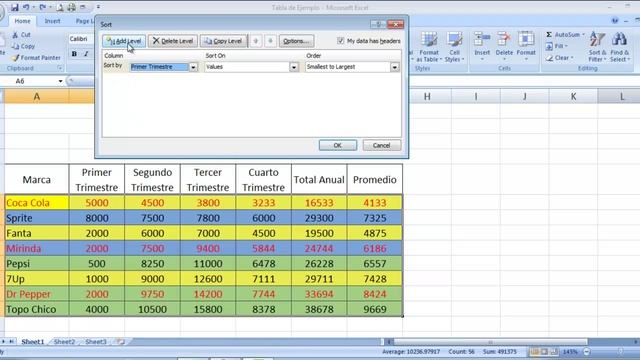This screenshot has height=360, width=640.
Task: Switch to Sheet1 tab
Action: 33,342
